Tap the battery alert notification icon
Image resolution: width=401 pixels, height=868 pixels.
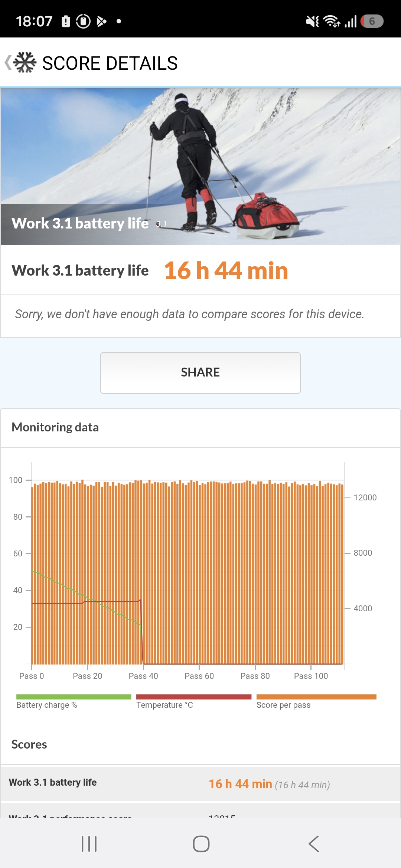66,22
